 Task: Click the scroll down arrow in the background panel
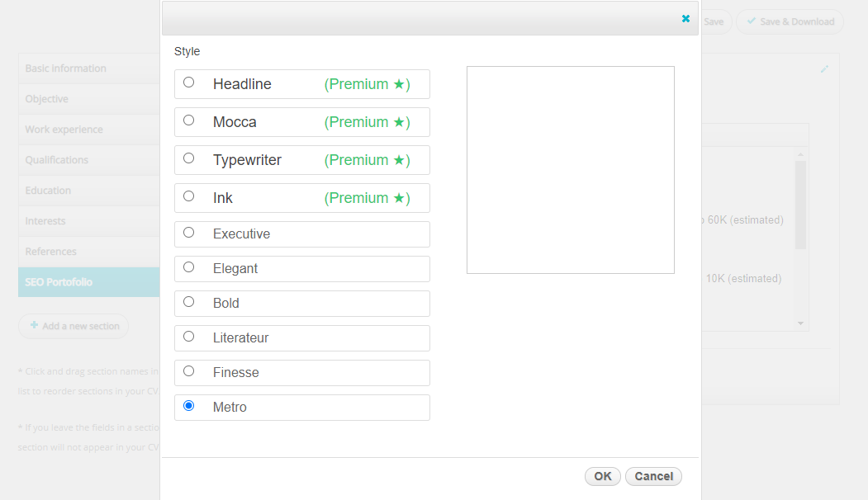pyautogui.click(x=800, y=323)
